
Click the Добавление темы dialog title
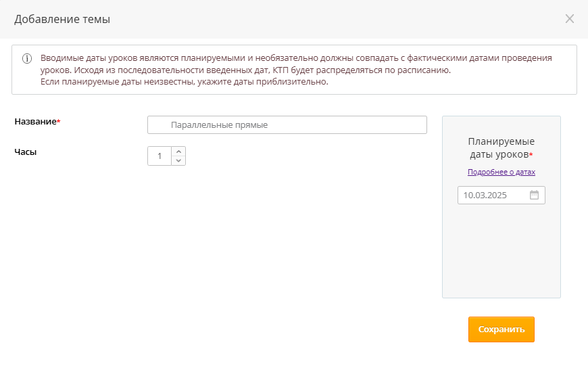pos(62,20)
